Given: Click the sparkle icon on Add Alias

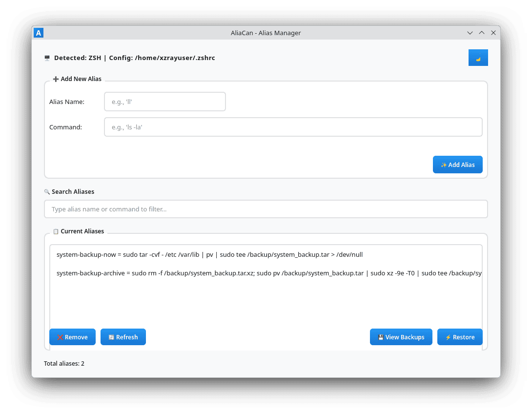Looking at the screenshot, I should 444,165.
